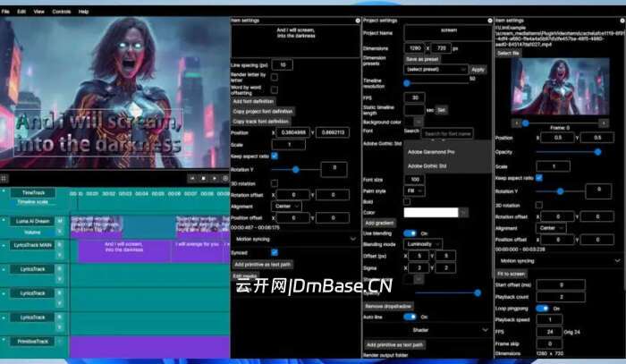Open the Alignment dropdown in the video Item settings
This screenshot has width=626, height=364.
point(550,228)
